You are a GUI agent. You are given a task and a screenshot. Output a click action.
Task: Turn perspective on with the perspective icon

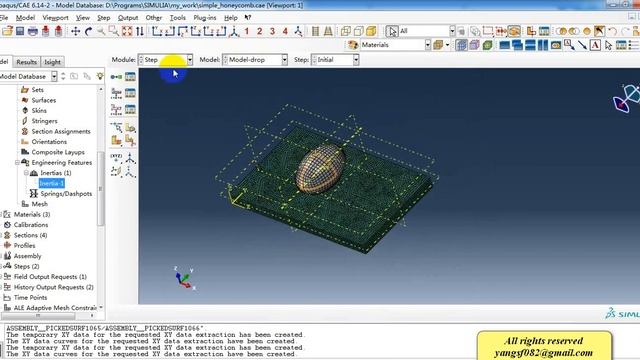(x=328, y=31)
